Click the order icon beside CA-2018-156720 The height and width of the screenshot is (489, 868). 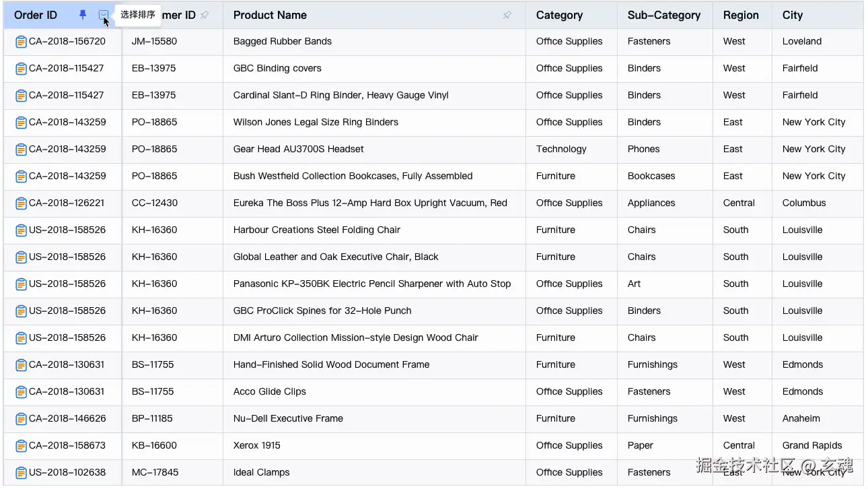pos(21,42)
